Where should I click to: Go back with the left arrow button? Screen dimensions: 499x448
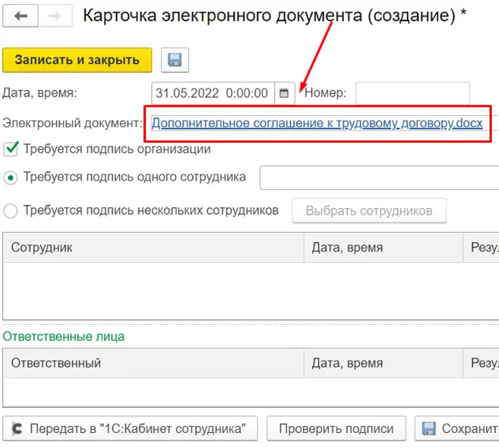[x=20, y=16]
